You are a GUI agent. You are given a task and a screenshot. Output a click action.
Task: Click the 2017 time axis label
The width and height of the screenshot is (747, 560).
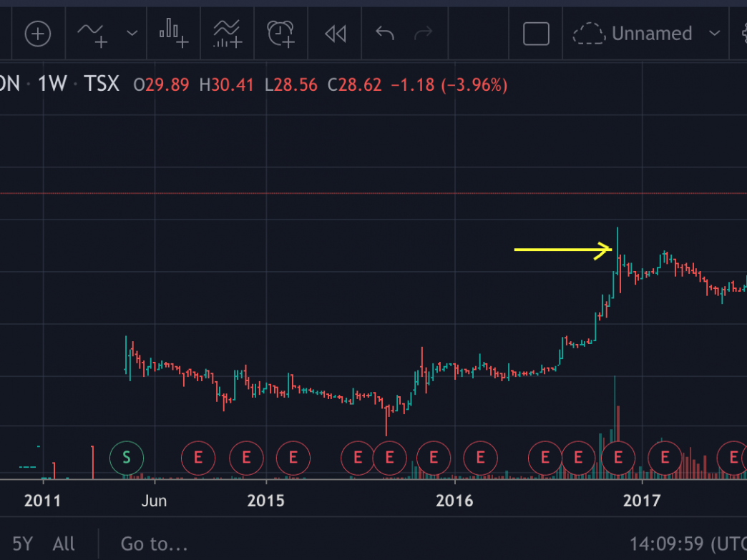[x=642, y=501]
